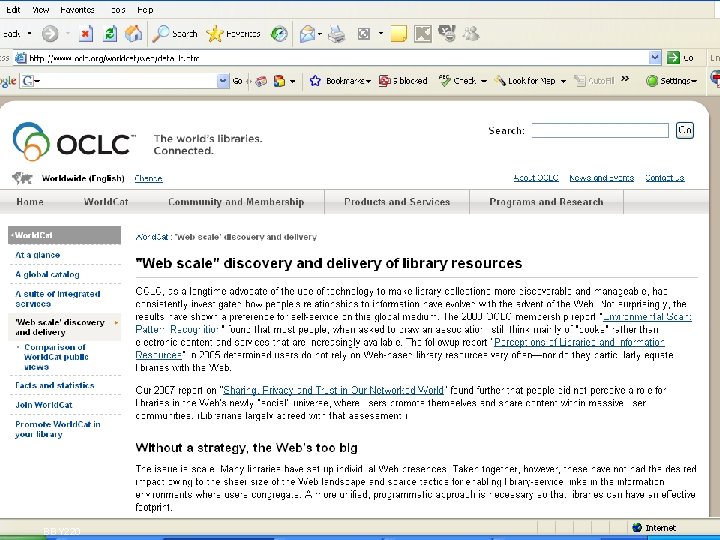Click the AutoFill toolbar button
Screen dimensions: 720x540
coord(594,81)
